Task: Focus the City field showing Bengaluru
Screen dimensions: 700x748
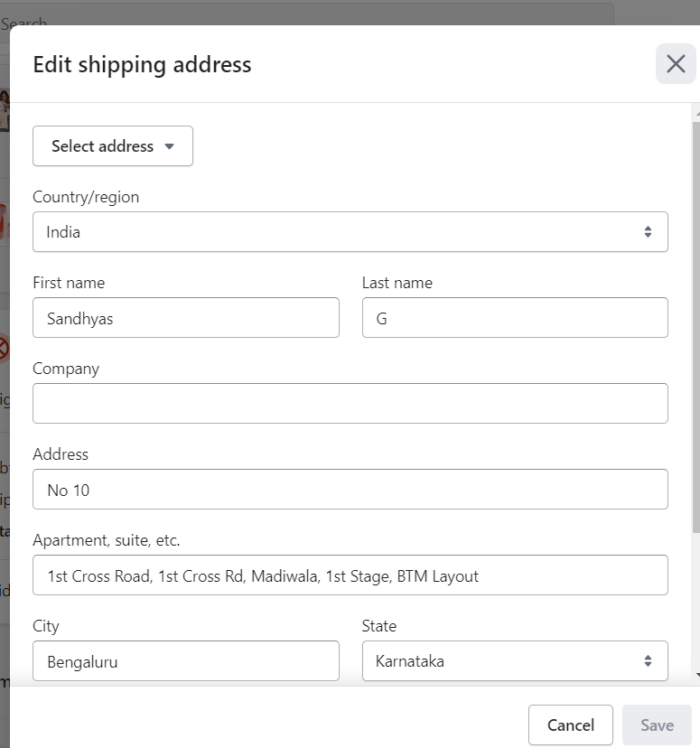Action: (x=185, y=661)
